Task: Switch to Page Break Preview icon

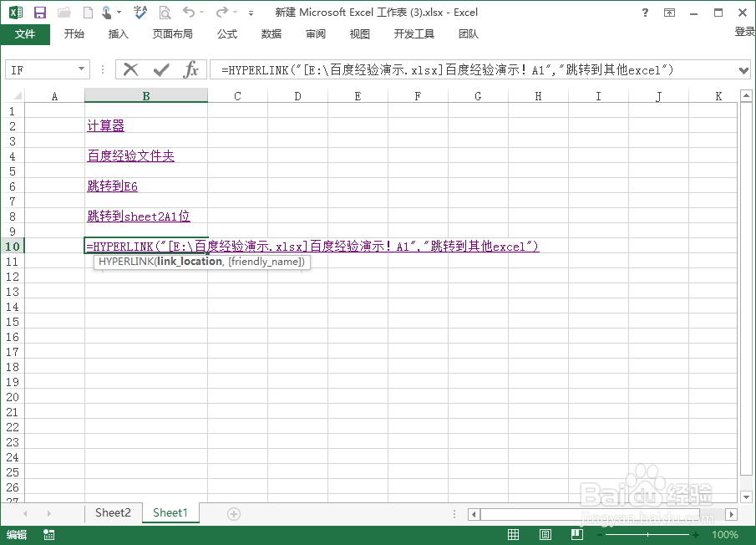Action: 577,534
